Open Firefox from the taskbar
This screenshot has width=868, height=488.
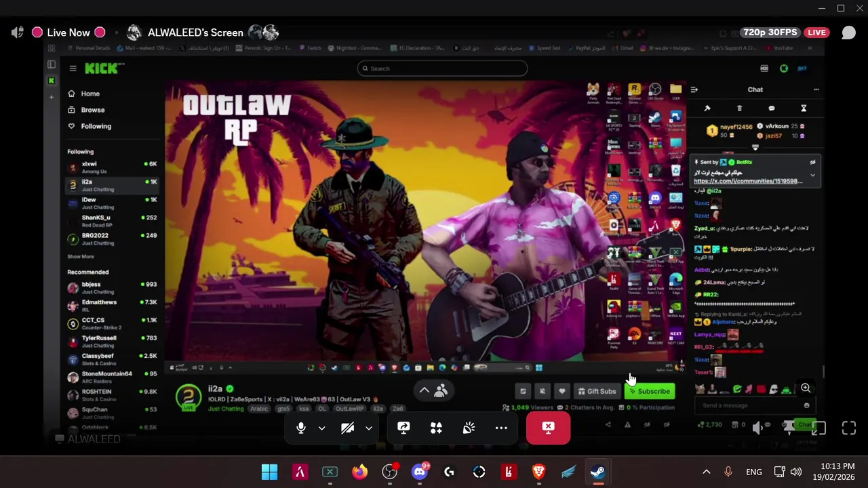pyautogui.click(x=359, y=472)
